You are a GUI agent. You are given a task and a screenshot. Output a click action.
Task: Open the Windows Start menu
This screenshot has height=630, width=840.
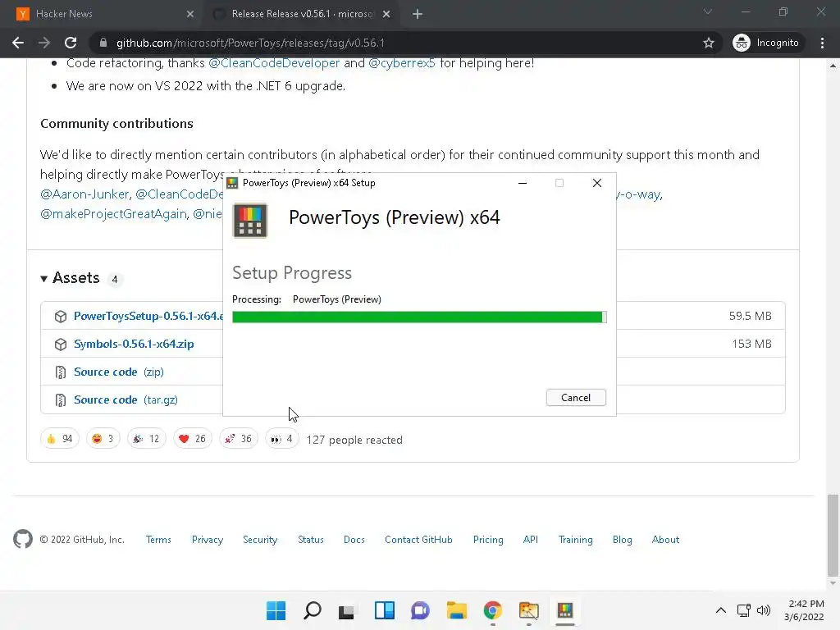276,610
